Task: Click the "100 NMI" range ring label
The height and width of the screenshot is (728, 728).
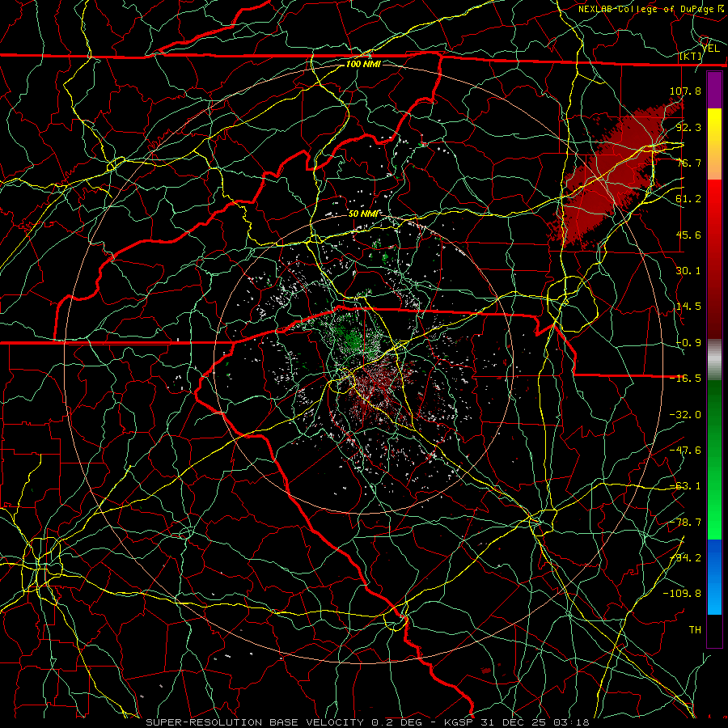Action: (363, 64)
